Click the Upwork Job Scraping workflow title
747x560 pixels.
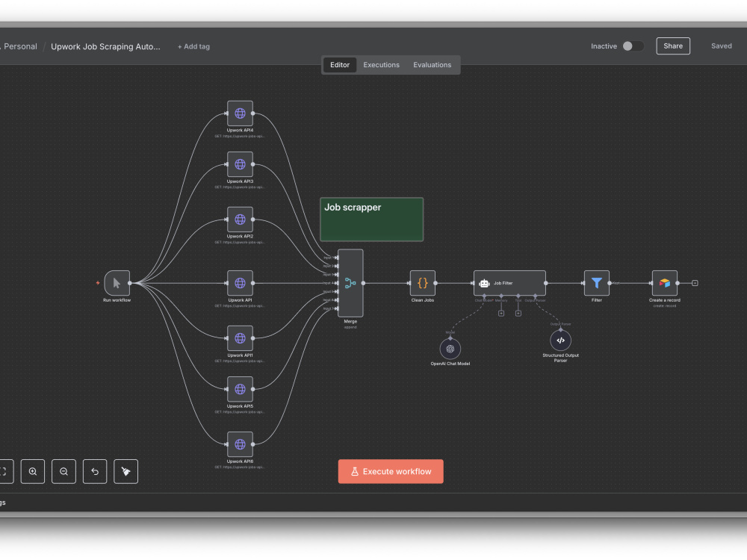pos(105,46)
